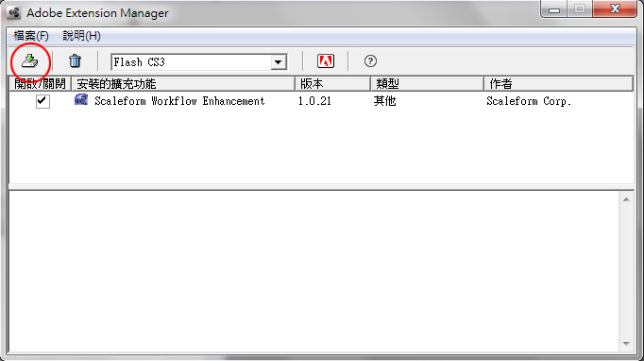644x361 pixels.
Task: Click the description pane scroll up arrow
Action: tap(626, 199)
